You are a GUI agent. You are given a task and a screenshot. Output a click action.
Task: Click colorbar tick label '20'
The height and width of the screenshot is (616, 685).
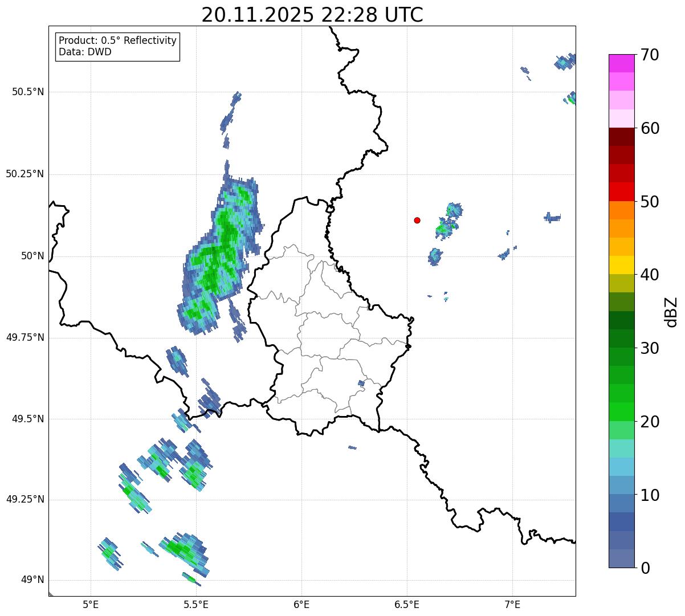click(650, 422)
